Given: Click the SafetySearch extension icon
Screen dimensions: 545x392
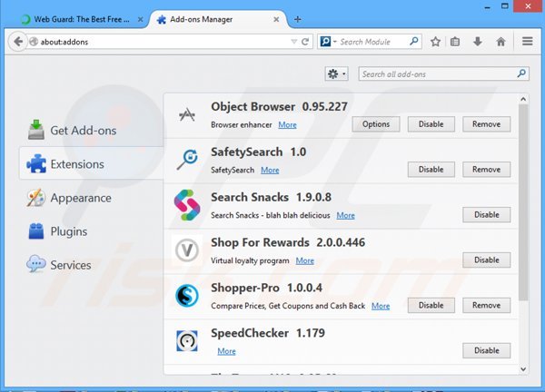Looking at the screenshot, I should coord(187,160).
